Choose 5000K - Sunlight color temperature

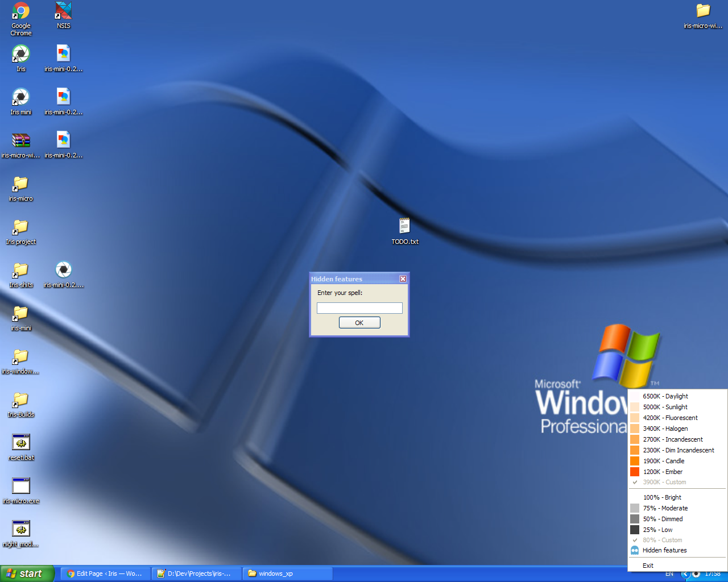pyautogui.click(x=677, y=407)
